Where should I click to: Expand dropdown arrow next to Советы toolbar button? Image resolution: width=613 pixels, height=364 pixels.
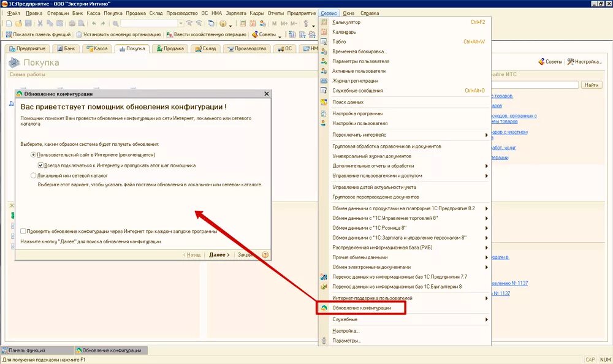click(280, 36)
